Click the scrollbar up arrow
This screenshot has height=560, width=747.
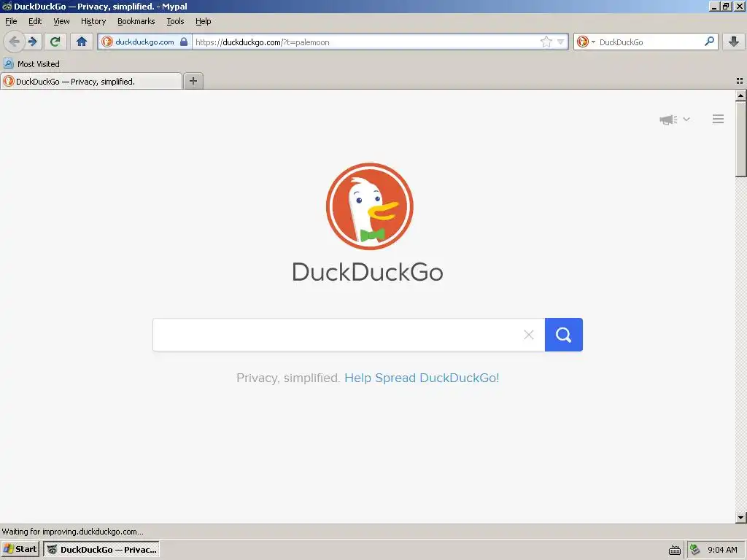coord(740,96)
